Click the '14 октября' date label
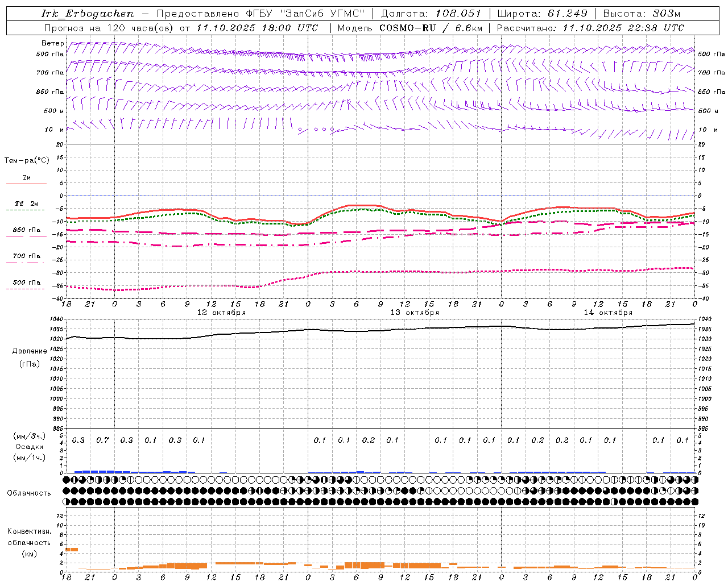 point(608,313)
